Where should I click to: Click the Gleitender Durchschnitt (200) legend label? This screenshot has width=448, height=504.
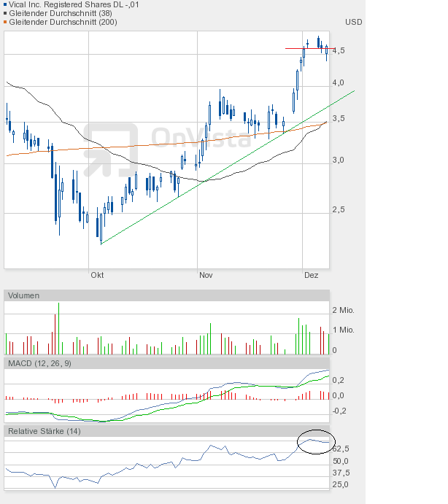(63, 22)
